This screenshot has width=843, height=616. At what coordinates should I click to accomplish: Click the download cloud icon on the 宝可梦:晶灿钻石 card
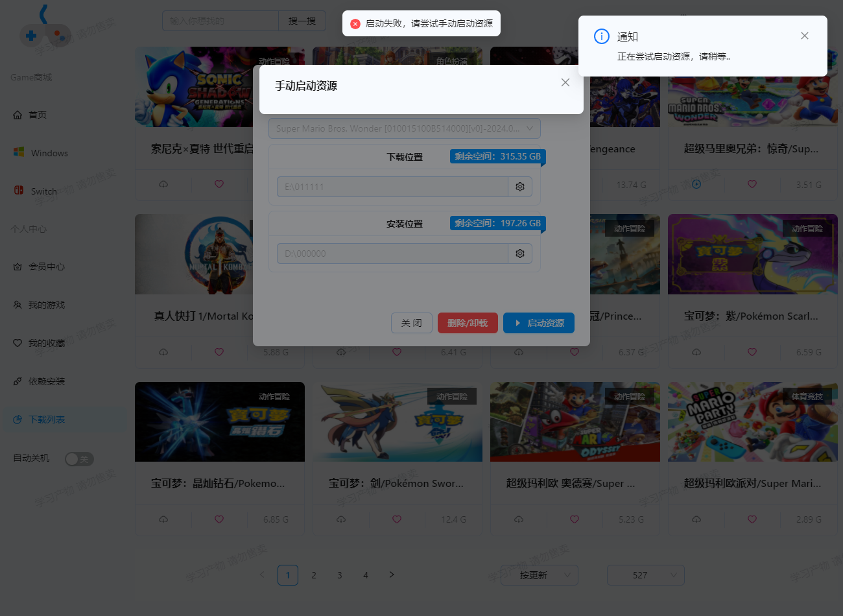click(163, 519)
